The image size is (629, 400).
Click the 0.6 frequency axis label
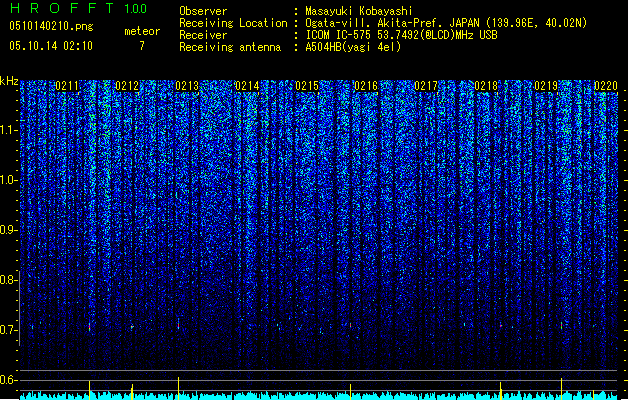pos(8,380)
